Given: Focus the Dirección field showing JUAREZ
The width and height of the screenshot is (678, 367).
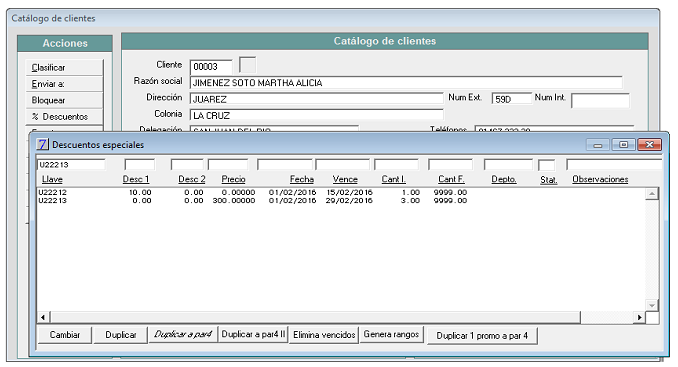Looking at the screenshot, I should point(317,99).
